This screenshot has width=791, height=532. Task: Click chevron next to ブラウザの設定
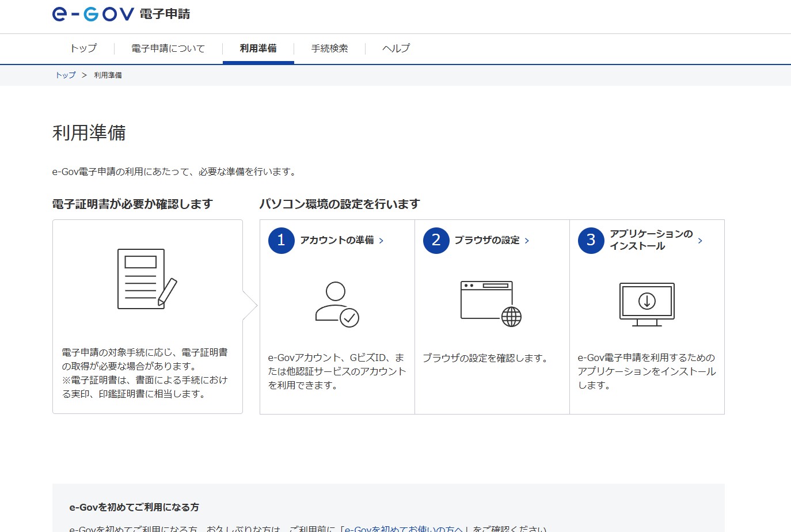click(527, 241)
